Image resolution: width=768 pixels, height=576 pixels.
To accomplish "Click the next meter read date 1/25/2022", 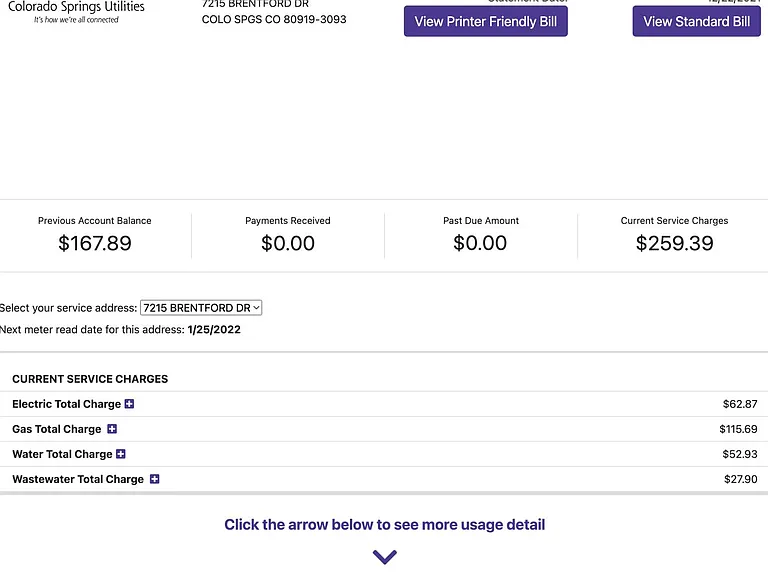I will (214, 330).
